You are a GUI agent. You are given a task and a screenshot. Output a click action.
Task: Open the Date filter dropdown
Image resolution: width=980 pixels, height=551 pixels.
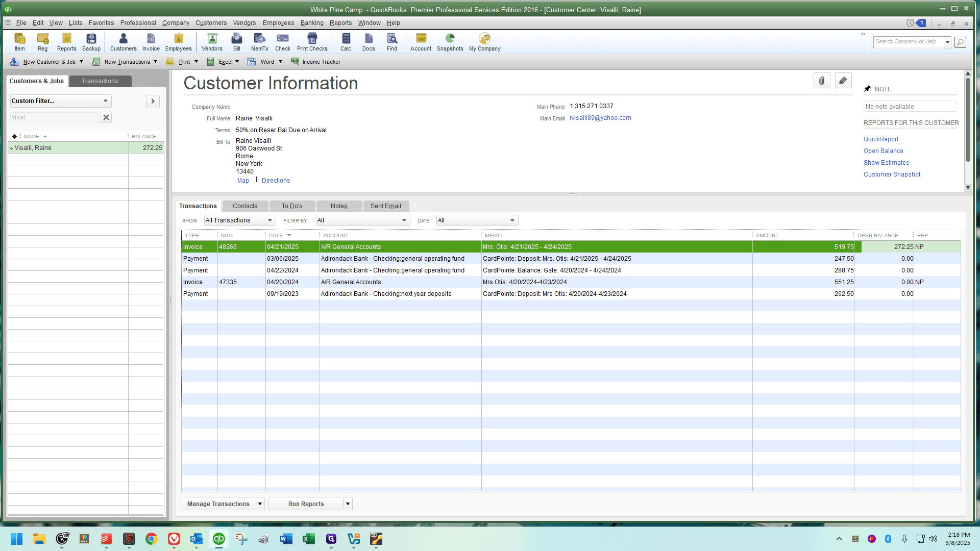pos(477,220)
